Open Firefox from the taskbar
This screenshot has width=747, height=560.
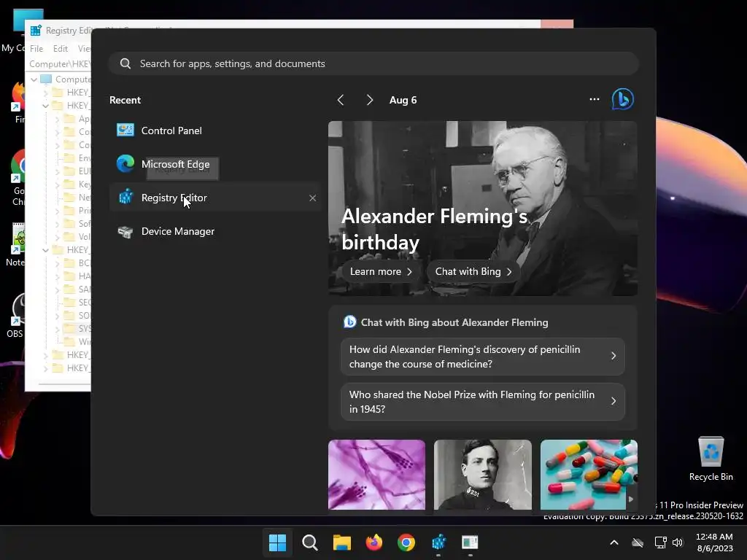tap(374, 542)
